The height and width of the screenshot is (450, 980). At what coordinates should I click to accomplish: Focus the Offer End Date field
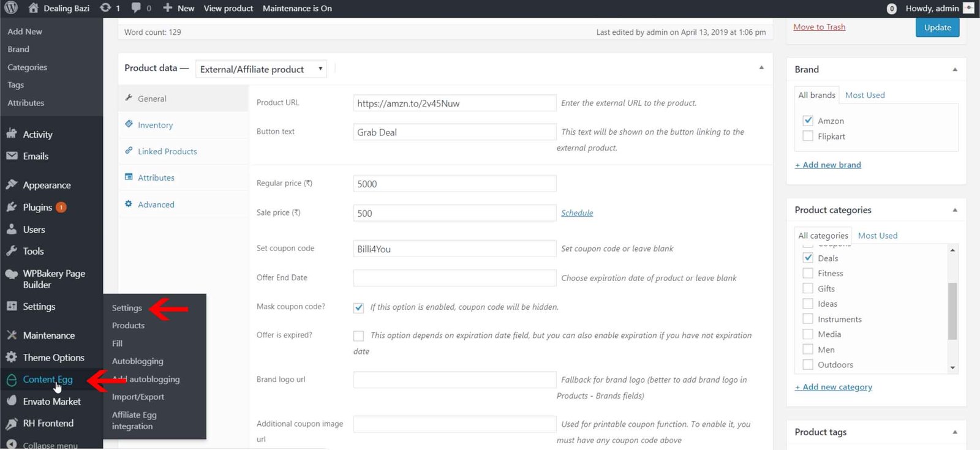pyautogui.click(x=454, y=278)
